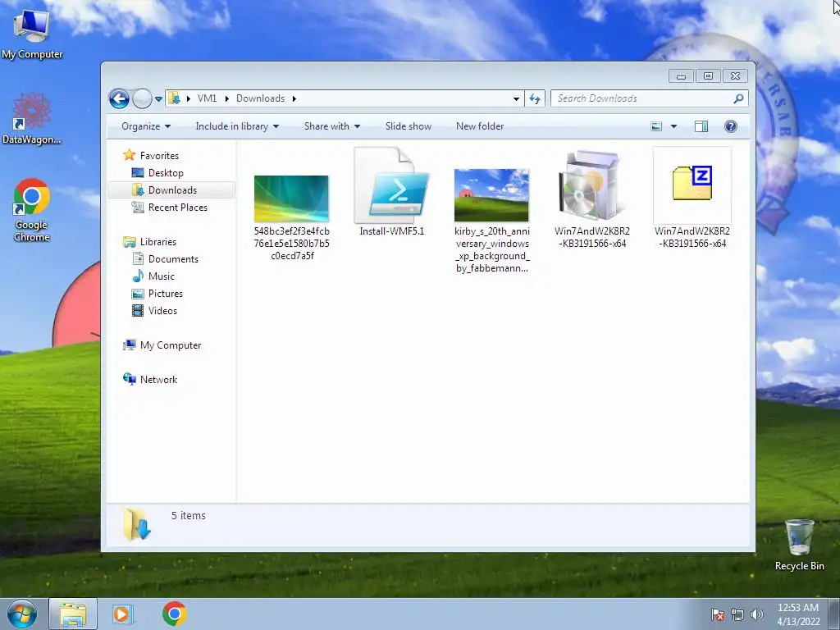This screenshot has width=840, height=630.
Task: Click the folder icon in address bar
Action: (174, 98)
